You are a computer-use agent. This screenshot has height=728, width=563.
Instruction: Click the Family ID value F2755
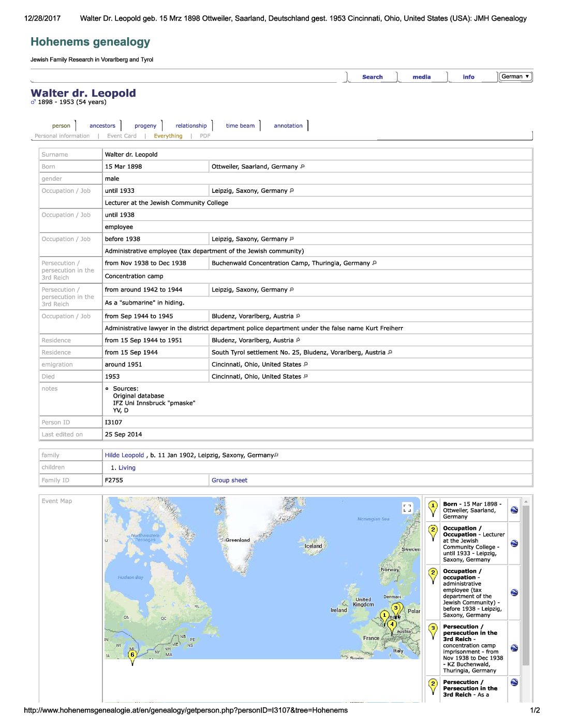click(114, 480)
